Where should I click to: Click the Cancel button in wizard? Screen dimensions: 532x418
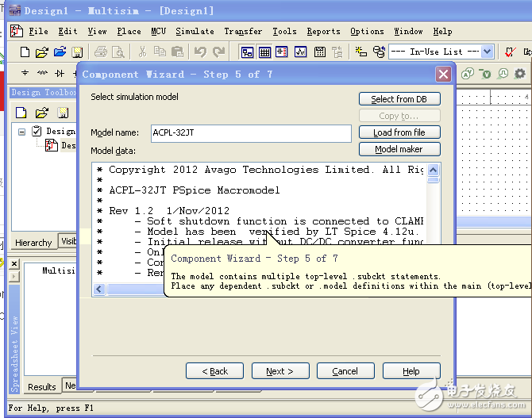(x=345, y=371)
